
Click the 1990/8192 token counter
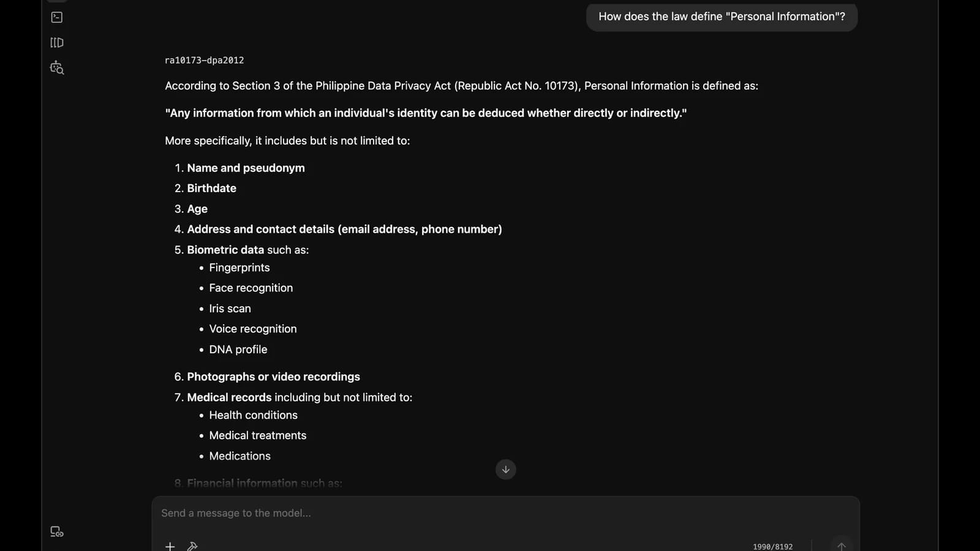point(772,547)
